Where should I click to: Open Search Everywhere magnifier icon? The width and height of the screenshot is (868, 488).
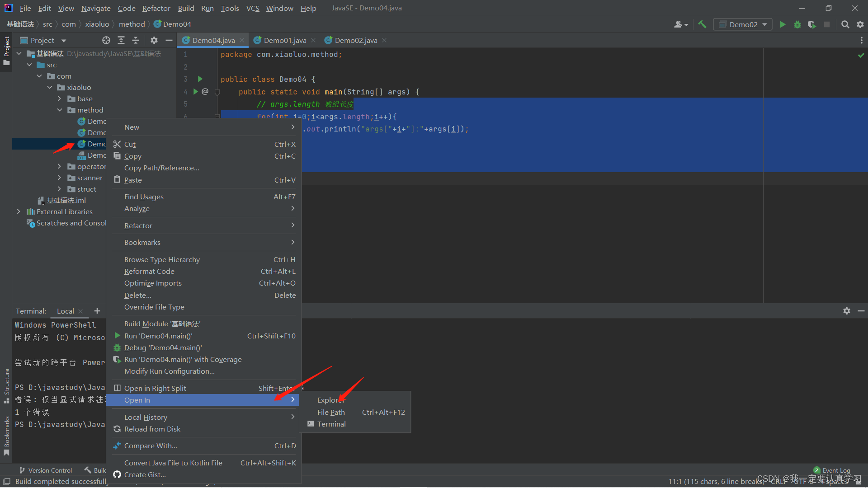coord(845,24)
